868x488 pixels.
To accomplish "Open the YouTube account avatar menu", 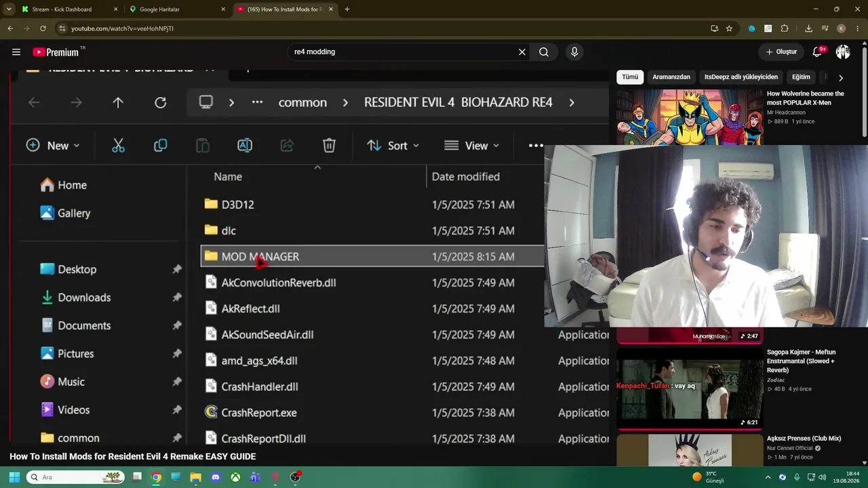I will 843,52.
